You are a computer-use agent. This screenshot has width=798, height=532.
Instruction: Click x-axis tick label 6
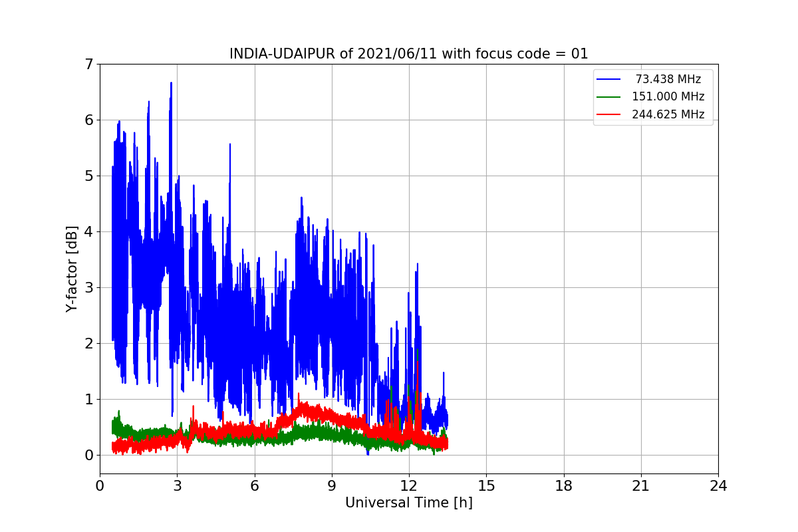point(255,486)
